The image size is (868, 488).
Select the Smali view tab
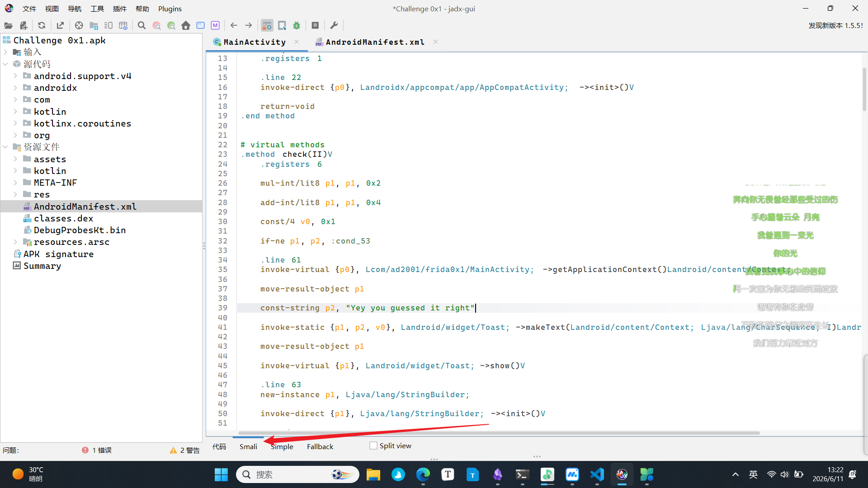coord(248,446)
